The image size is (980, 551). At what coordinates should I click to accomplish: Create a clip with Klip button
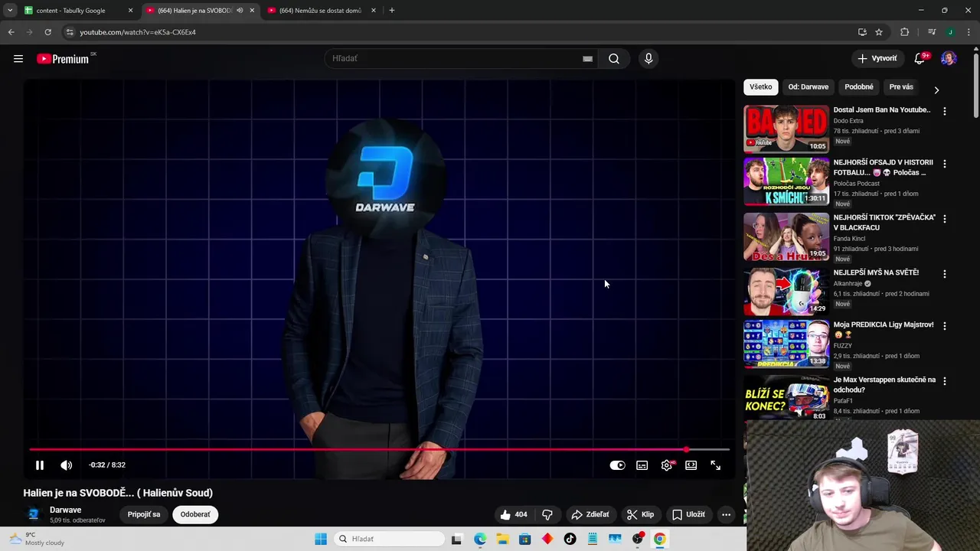640,514
